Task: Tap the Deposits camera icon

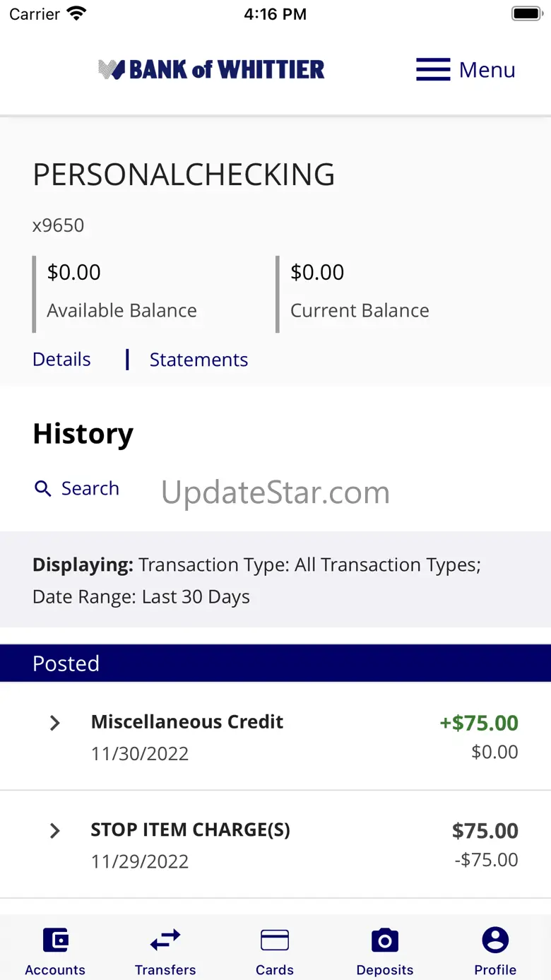Action: point(385,940)
